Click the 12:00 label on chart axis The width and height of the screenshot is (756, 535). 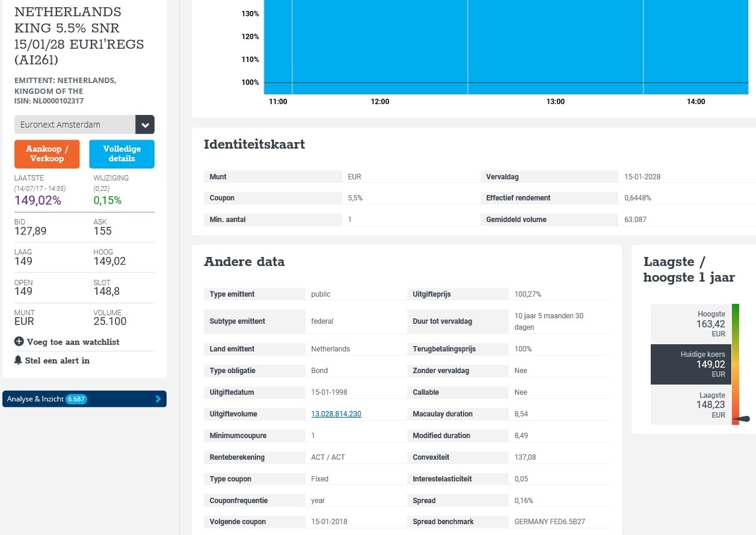tap(380, 102)
